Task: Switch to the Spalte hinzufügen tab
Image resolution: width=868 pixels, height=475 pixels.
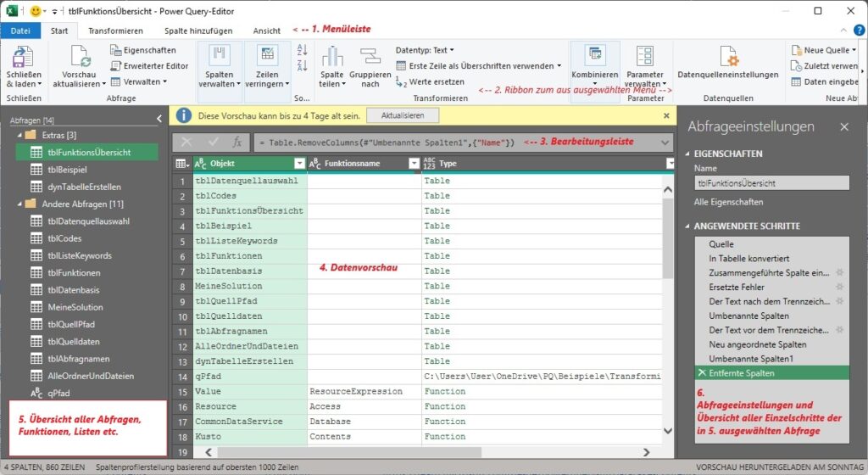Action: click(x=198, y=31)
